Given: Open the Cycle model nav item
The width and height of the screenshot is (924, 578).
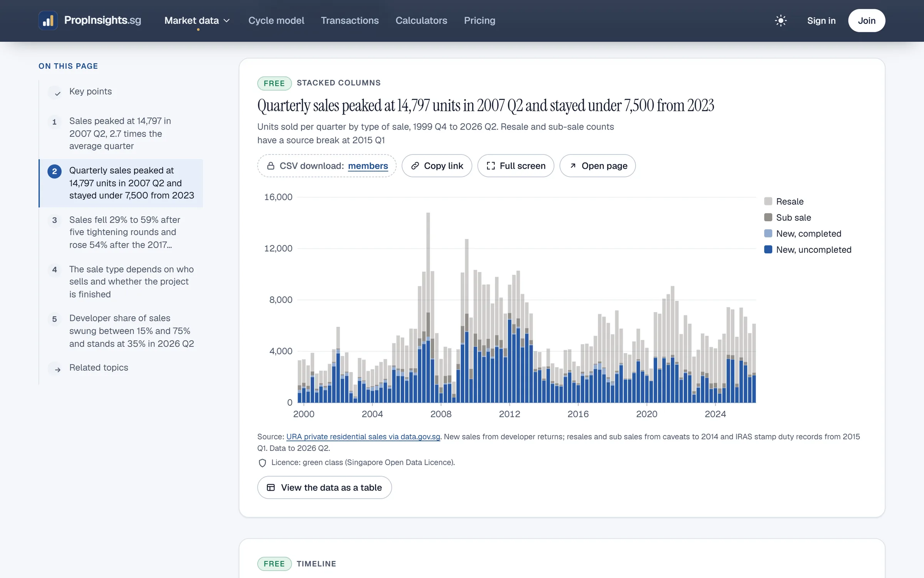Looking at the screenshot, I should click(276, 20).
